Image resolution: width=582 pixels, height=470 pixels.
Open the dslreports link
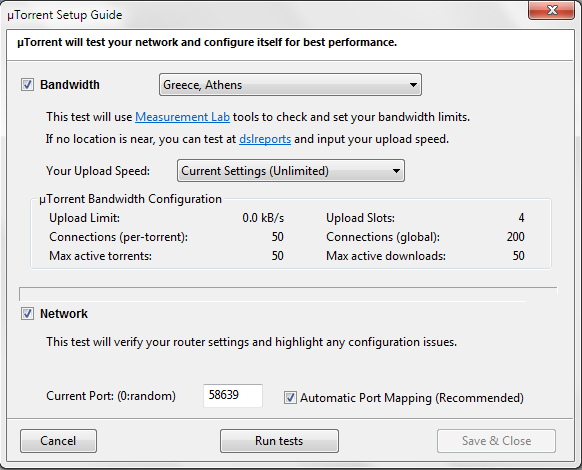265,139
